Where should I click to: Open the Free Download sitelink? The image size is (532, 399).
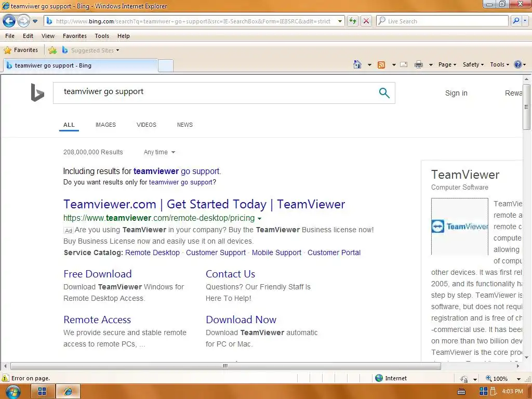[98, 274]
